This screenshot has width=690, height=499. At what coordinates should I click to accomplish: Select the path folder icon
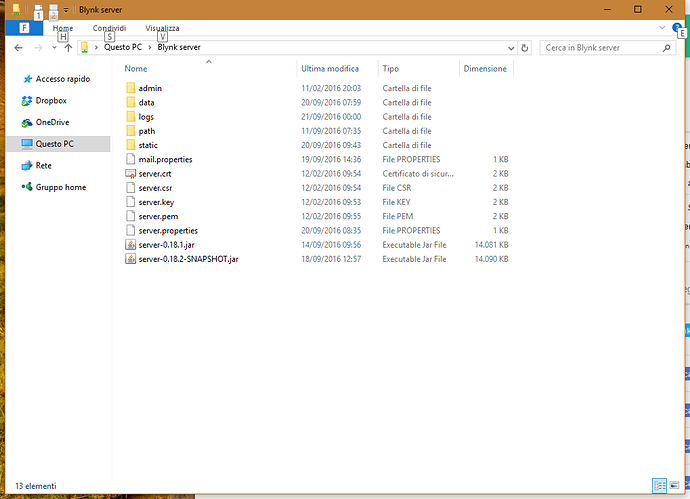(x=130, y=131)
